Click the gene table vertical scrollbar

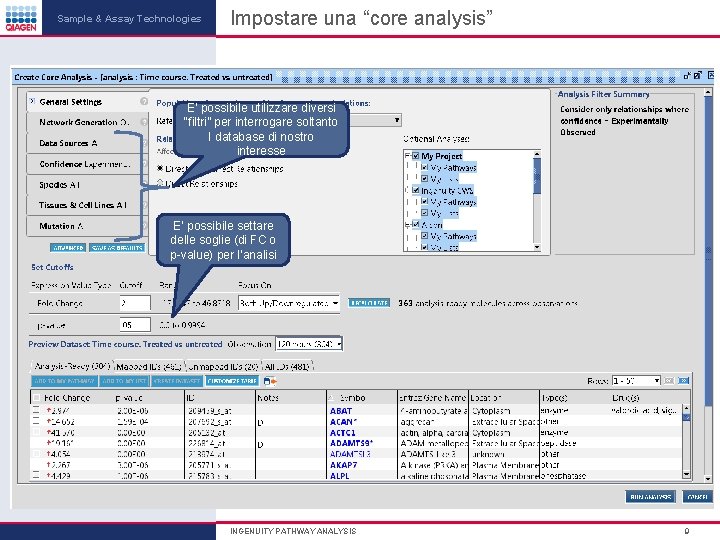tap(686, 441)
